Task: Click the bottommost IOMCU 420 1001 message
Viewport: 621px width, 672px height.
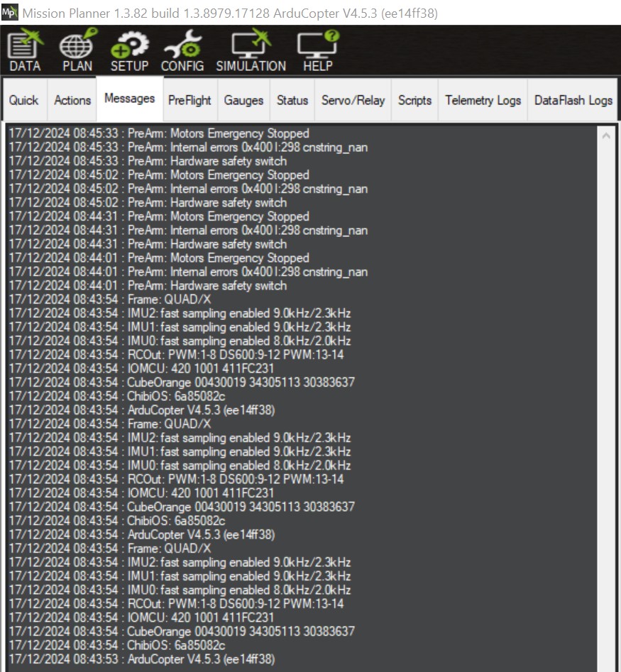Action: coord(141,617)
